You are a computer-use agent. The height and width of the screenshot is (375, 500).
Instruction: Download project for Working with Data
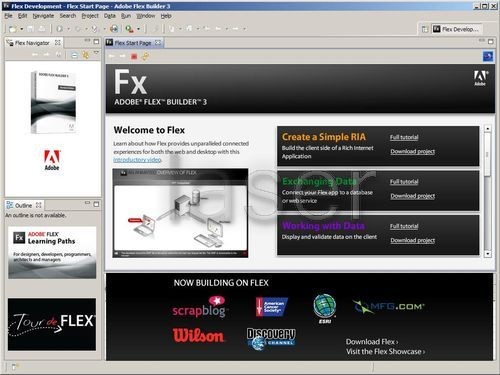pyautogui.click(x=413, y=240)
